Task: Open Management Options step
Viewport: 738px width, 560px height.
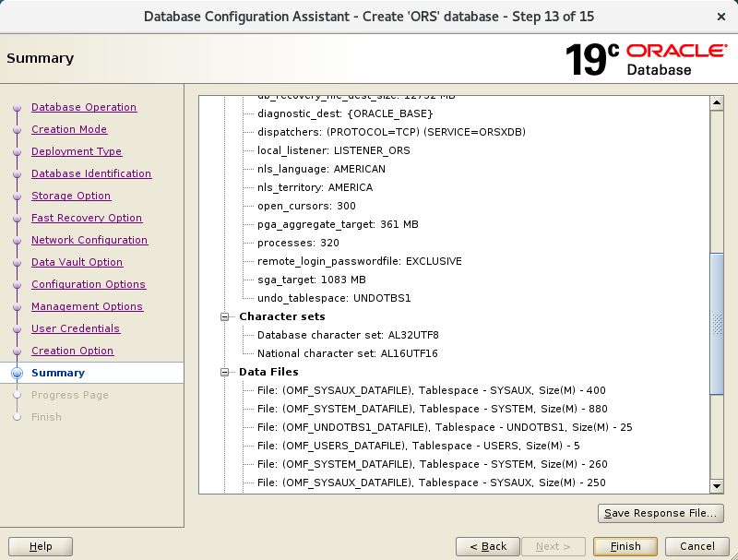Action: (x=87, y=306)
